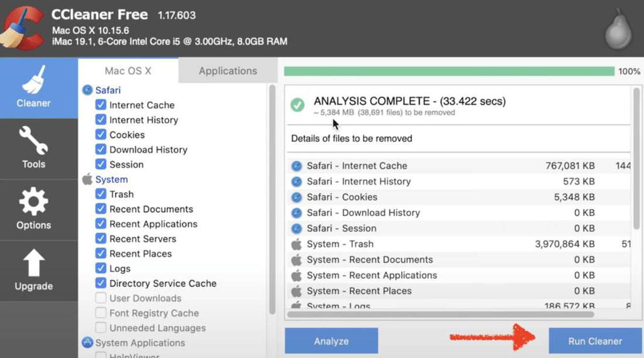Open the Tools wrench icon

pos(33,141)
